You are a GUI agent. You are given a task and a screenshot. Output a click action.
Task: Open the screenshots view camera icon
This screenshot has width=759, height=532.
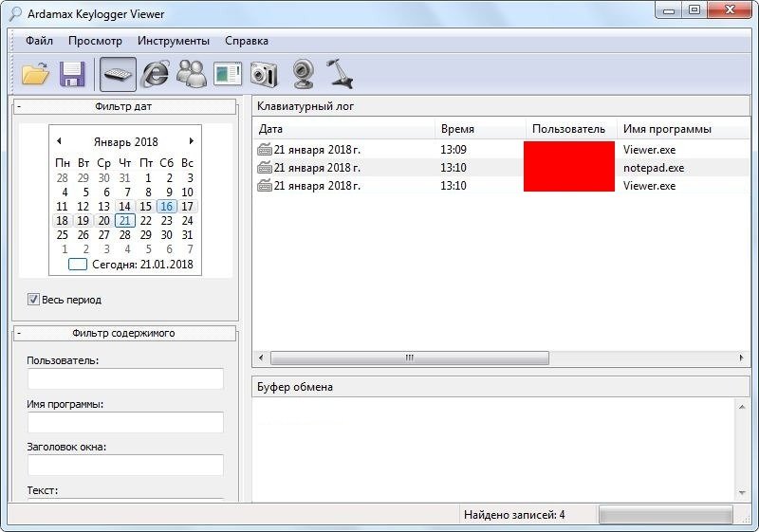(263, 74)
